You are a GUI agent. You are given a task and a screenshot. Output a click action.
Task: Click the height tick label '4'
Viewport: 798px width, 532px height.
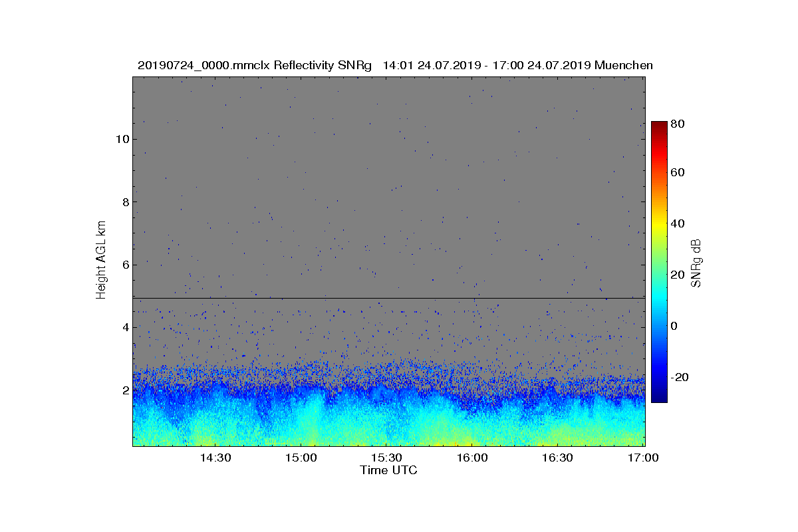pyautogui.click(x=125, y=327)
